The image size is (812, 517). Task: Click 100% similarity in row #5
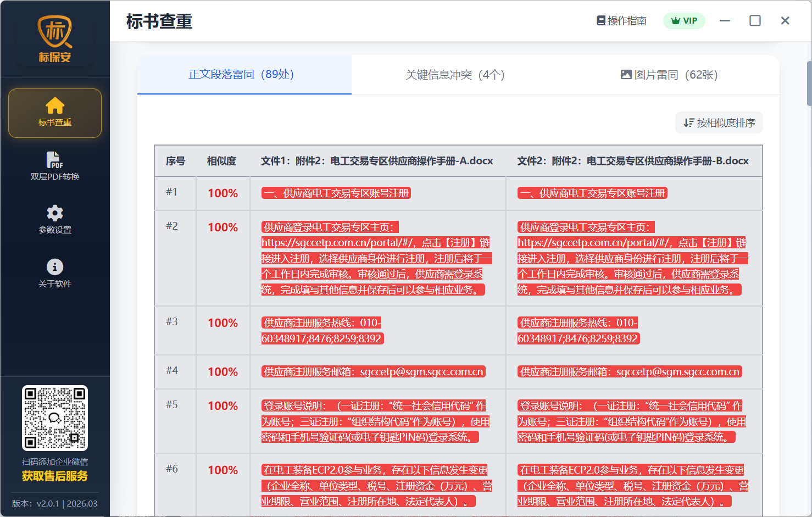[x=223, y=406]
